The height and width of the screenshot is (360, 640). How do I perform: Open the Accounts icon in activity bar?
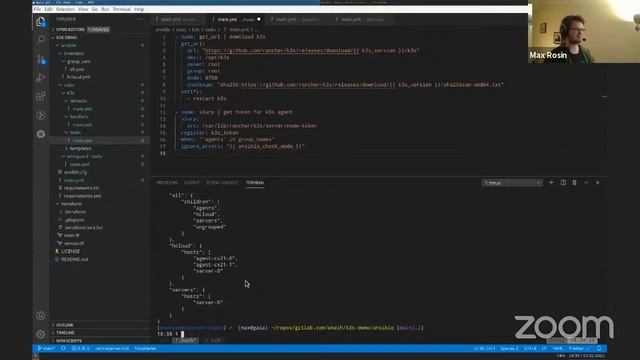click(x=41, y=315)
